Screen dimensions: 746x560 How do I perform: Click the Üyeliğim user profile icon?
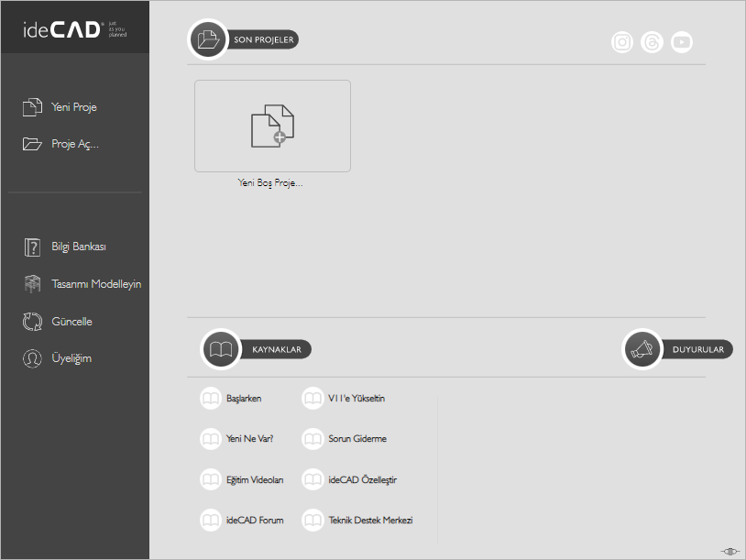pos(32,358)
